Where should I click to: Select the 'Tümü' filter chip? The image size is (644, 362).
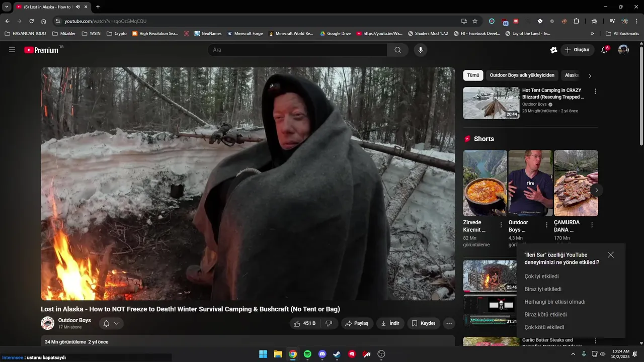pos(473,75)
